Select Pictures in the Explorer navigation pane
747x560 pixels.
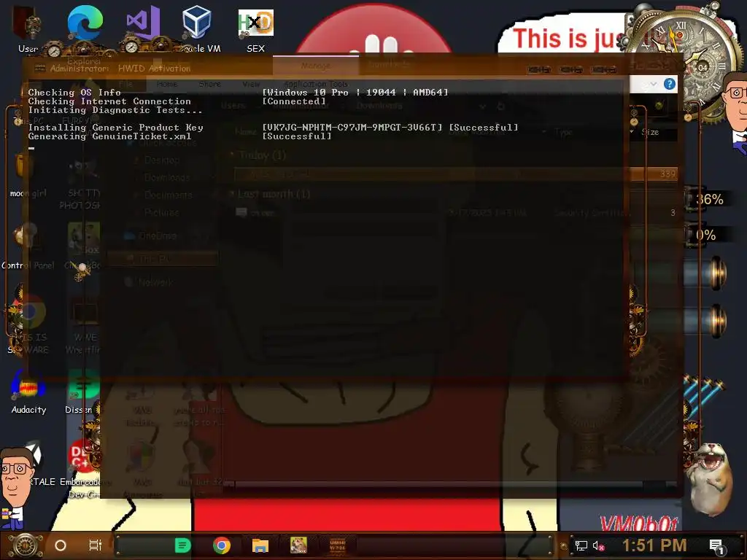point(161,212)
